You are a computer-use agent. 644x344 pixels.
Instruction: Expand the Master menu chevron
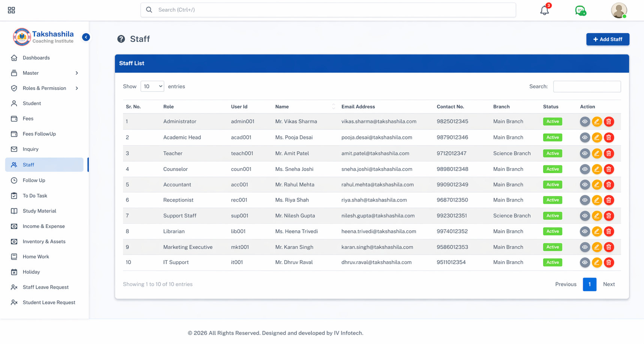77,73
